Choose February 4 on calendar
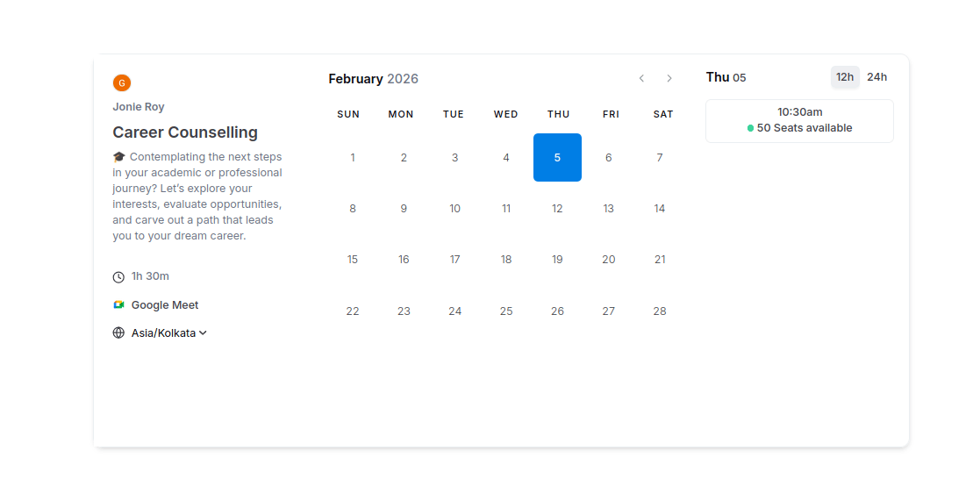The image size is (980, 479). pyautogui.click(x=506, y=158)
